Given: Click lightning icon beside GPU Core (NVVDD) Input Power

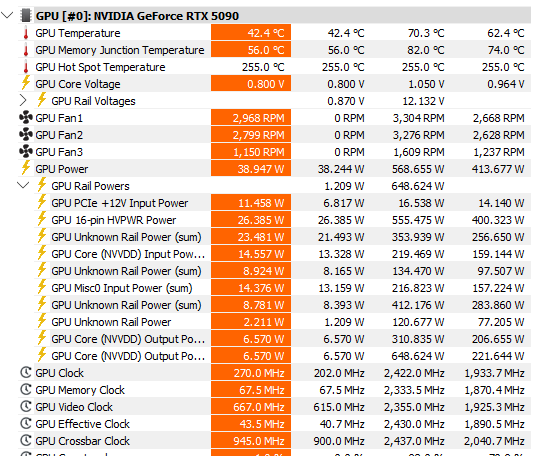Looking at the screenshot, I should tap(42, 253).
